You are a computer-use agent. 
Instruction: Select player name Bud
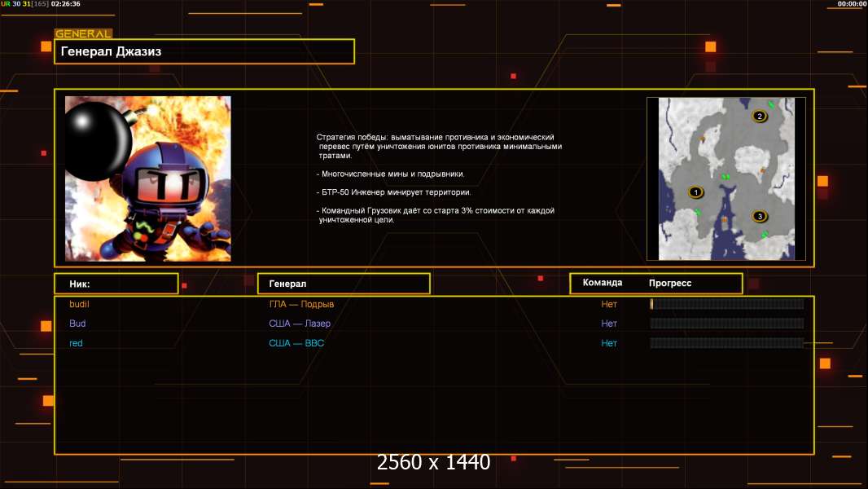(77, 324)
